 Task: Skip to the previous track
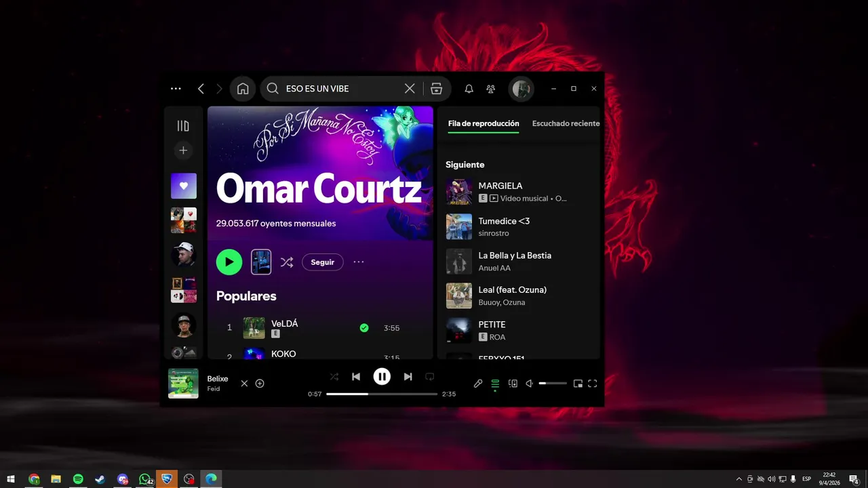point(356,377)
